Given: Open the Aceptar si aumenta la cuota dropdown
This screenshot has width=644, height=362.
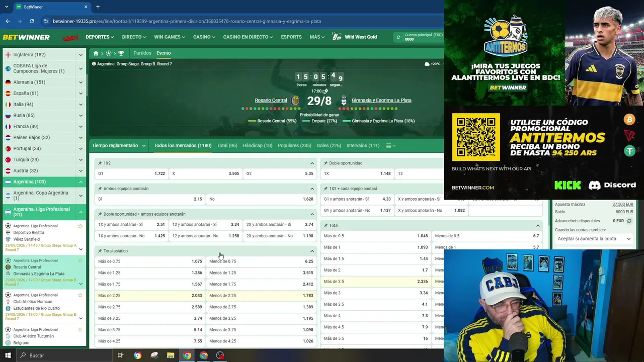Looking at the screenshot, I should click(x=594, y=239).
